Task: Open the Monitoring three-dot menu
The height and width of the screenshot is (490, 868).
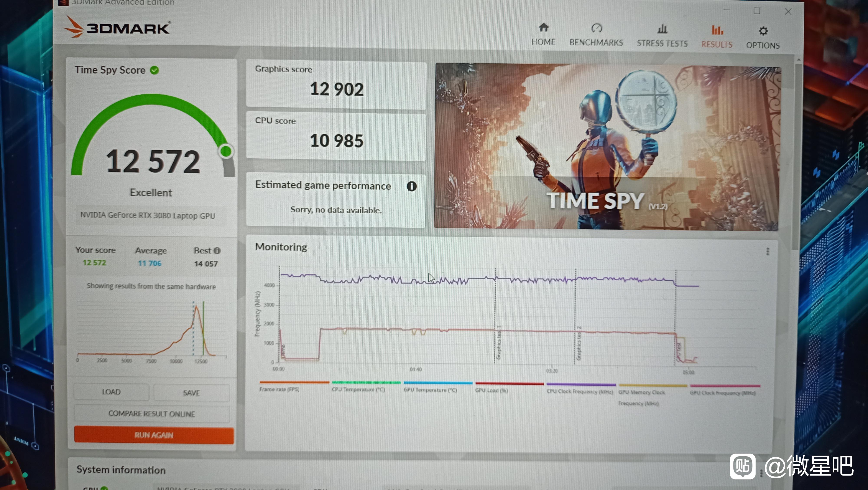Action: click(x=767, y=251)
